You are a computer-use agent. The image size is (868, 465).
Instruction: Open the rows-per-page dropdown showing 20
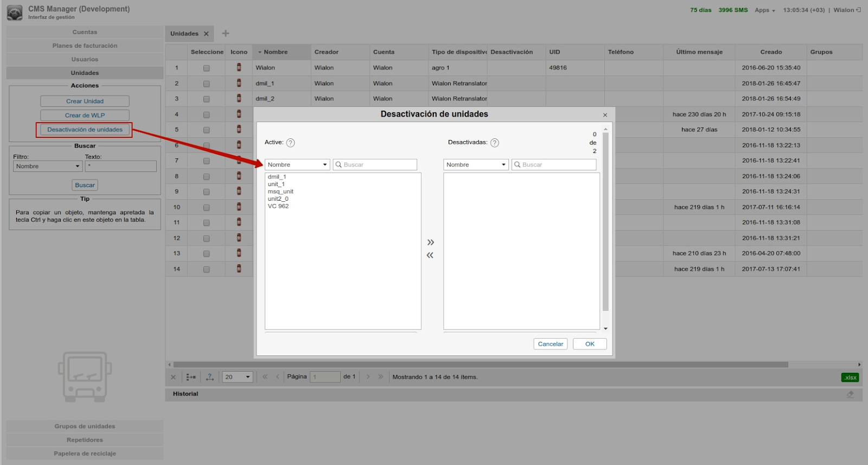click(238, 377)
